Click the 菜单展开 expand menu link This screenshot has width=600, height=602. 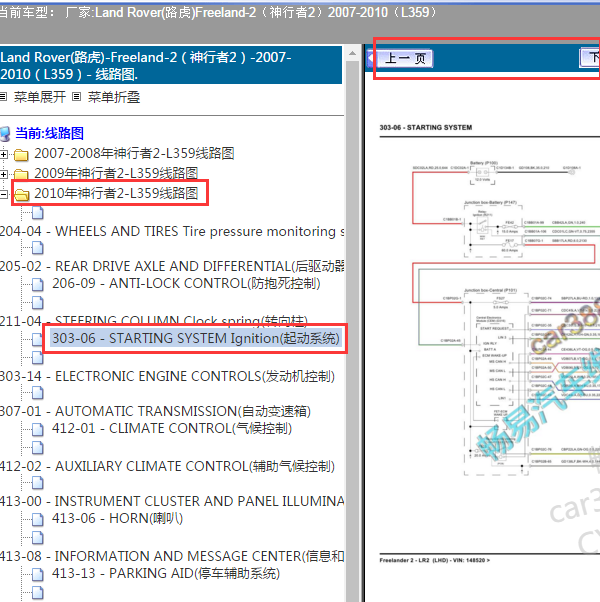coord(40,97)
